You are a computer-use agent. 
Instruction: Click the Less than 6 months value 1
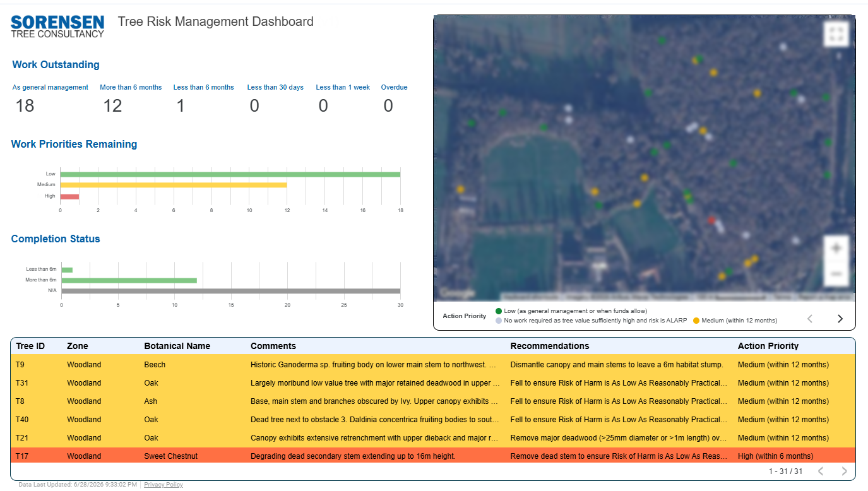[x=180, y=105]
